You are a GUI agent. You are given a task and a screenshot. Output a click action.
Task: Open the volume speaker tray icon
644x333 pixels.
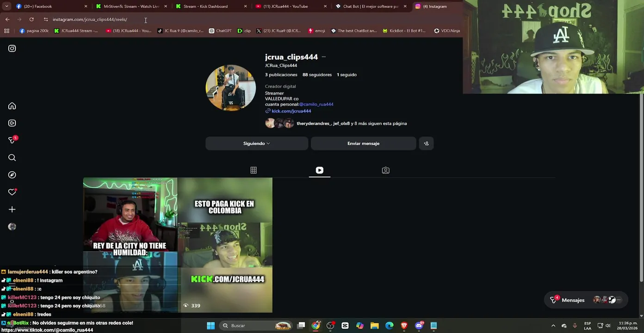pyautogui.click(x=608, y=326)
